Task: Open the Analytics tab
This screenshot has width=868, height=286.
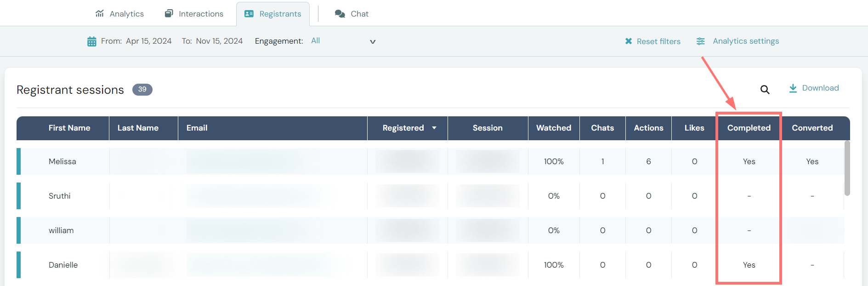Action: coord(119,14)
